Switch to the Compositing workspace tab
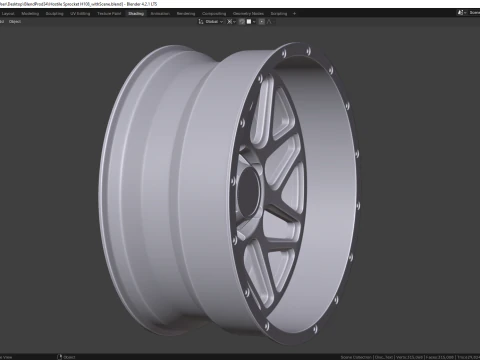 point(214,14)
